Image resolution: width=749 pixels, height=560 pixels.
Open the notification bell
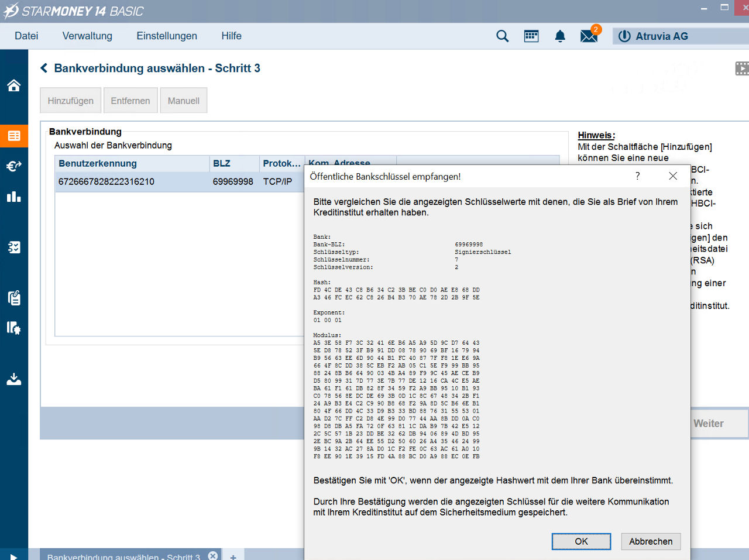pos(560,36)
